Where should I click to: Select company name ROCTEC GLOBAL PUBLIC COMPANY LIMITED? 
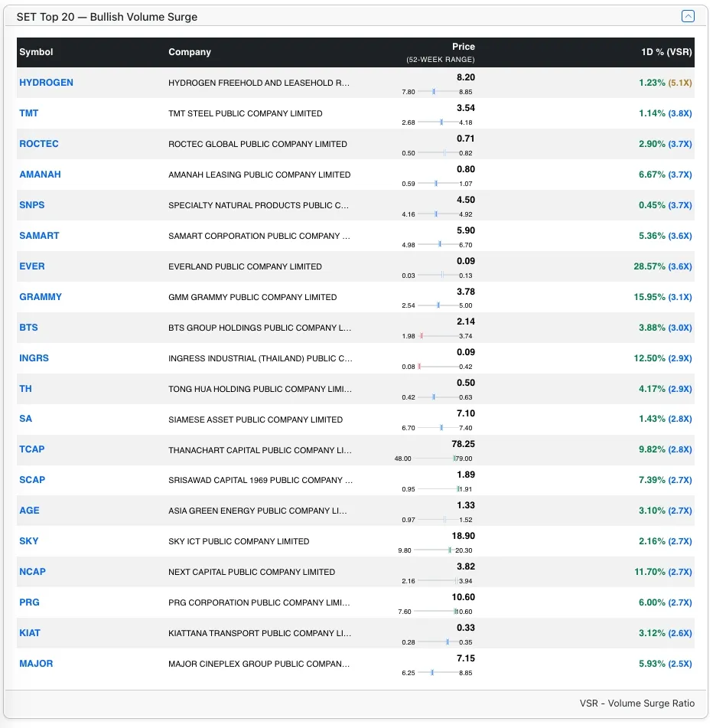[x=258, y=144]
